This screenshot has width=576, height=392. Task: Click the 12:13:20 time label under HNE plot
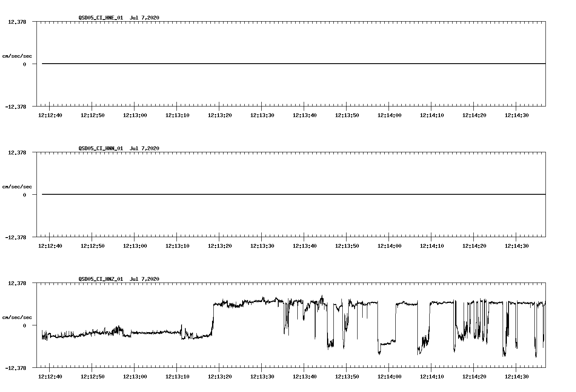click(220, 115)
